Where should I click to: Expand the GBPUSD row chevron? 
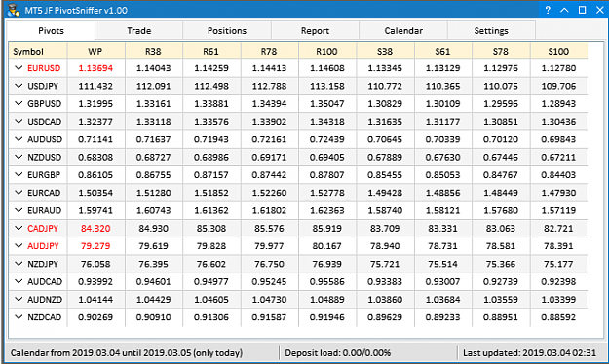tap(19, 103)
